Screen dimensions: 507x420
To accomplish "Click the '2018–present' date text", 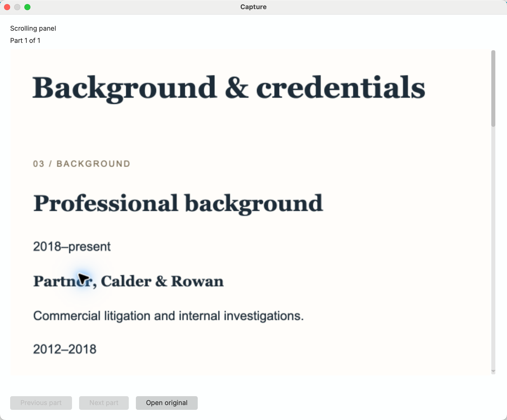I will (x=72, y=247).
